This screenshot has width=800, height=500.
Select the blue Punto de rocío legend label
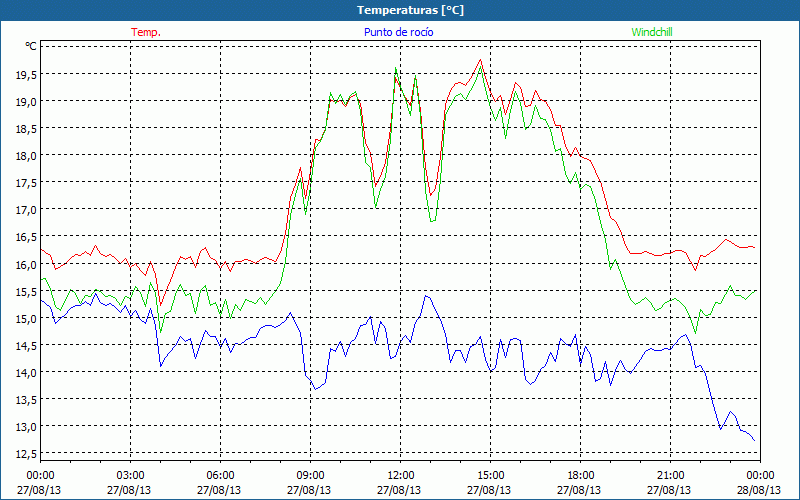click(x=398, y=32)
